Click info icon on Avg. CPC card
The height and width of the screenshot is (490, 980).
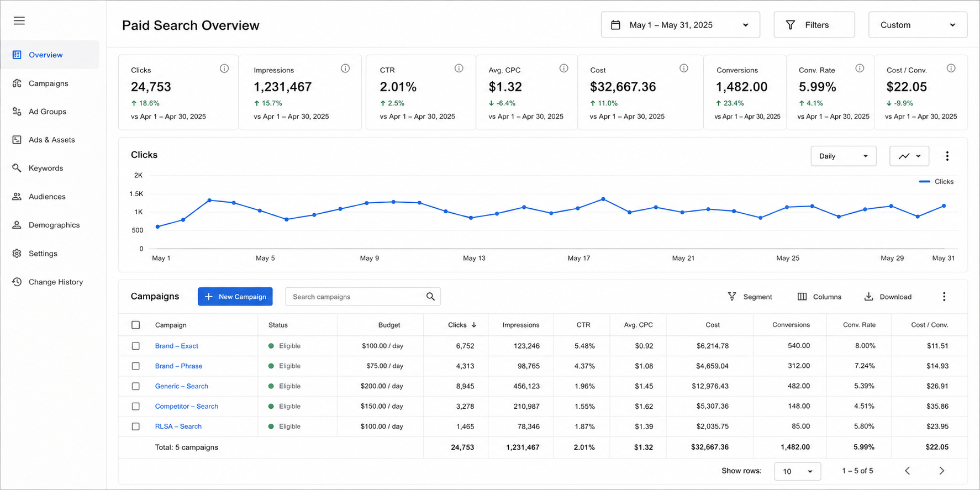tap(563, 69)
